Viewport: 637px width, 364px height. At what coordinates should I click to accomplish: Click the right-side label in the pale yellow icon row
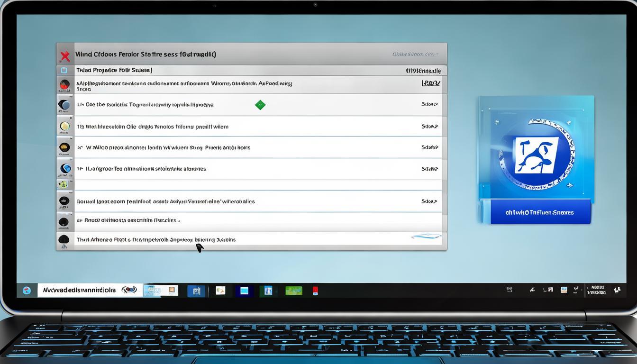click(x=429, y=127)
